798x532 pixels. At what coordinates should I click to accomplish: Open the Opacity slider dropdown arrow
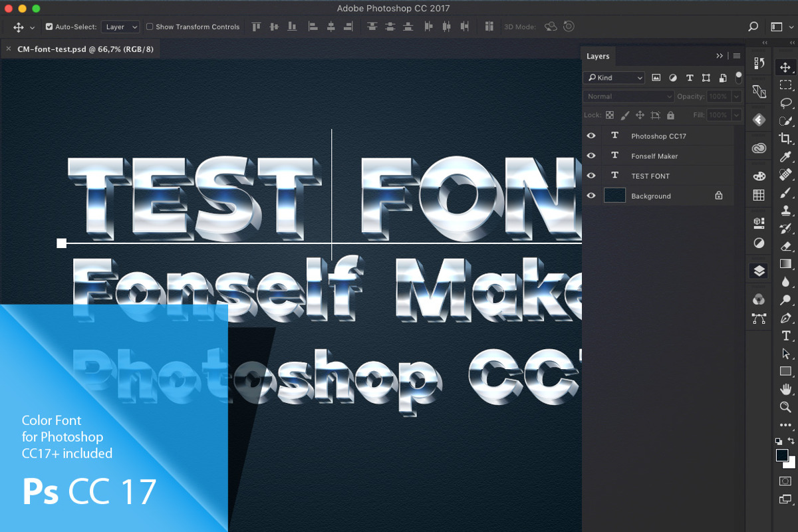click(x=736, y=96)
